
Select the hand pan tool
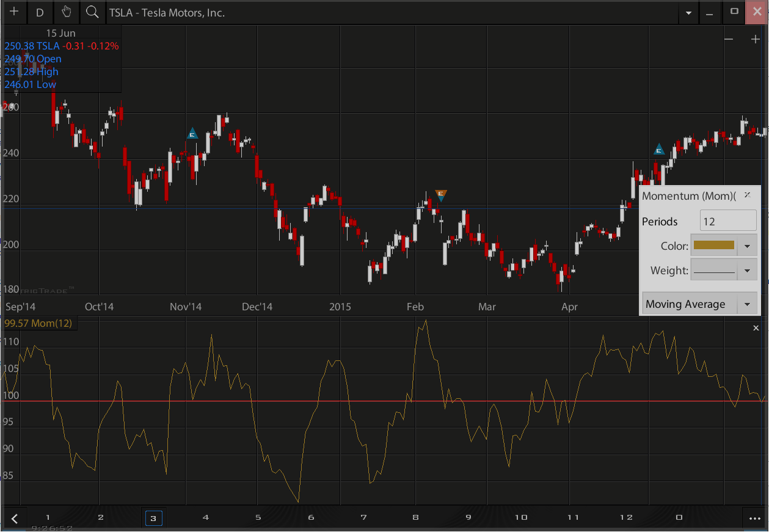click(x=66, y=12)
